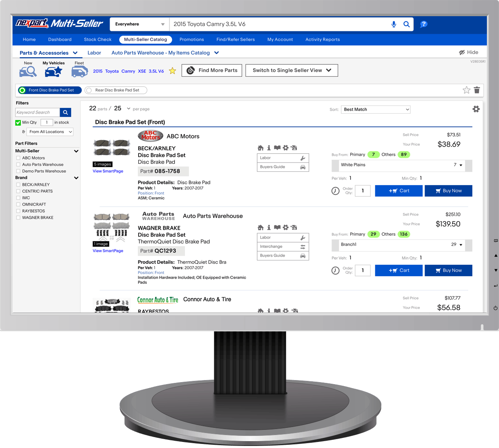Click the Find More Parts button
The image size is (499, 448).
212,70
